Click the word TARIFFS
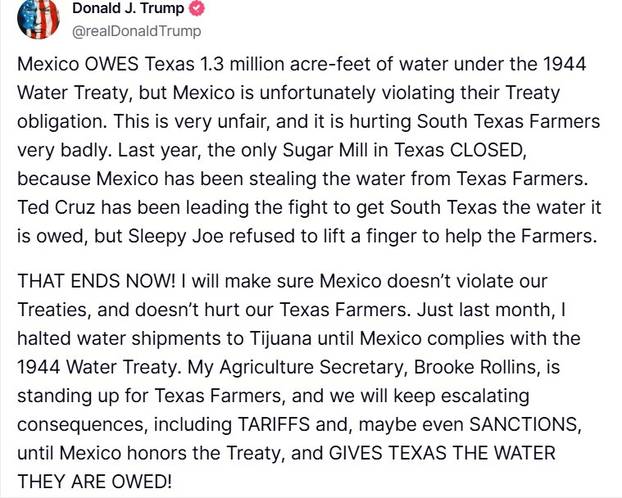 pyautogui.click(x=273, y=424)
